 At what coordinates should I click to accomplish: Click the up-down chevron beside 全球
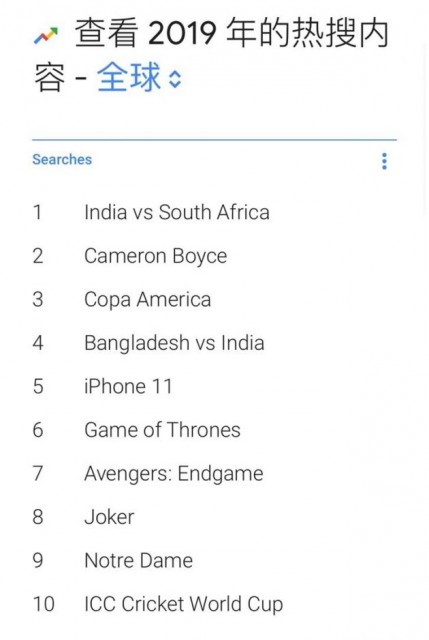click(175, 79)
